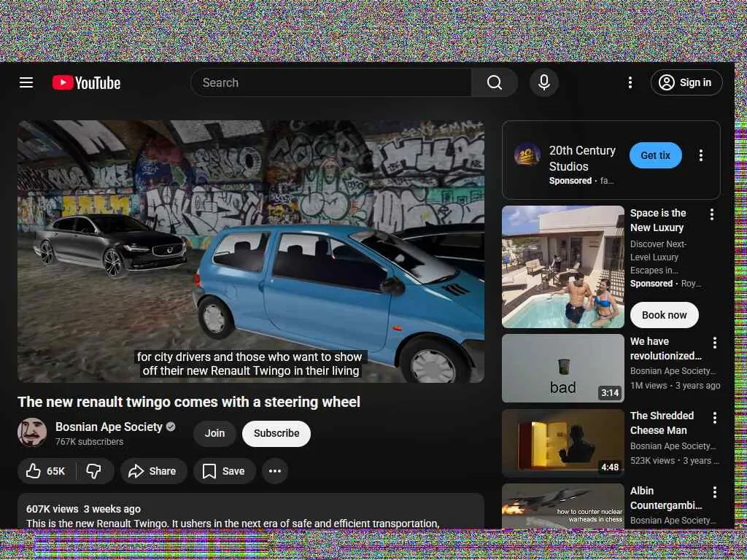Go to the YouTube home logo

(x=86, y=82)
